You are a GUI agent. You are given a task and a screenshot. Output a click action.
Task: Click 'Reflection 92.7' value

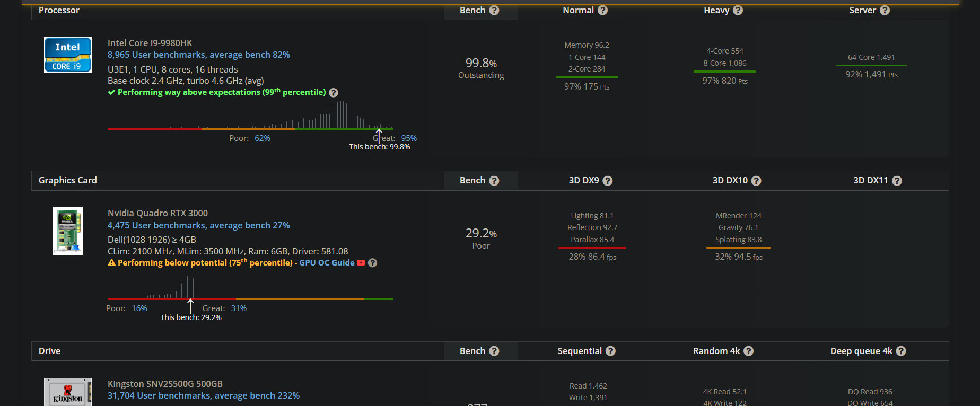click(x=592, y=227)
